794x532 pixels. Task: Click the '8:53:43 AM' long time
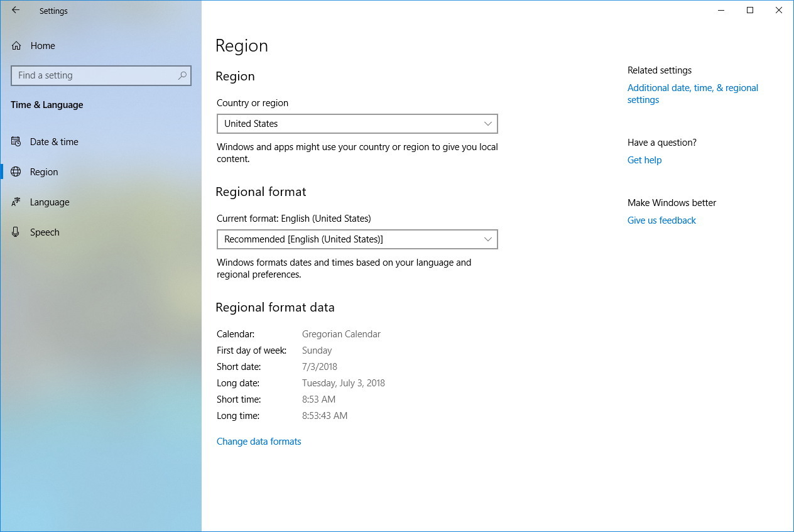click(325, 416)
